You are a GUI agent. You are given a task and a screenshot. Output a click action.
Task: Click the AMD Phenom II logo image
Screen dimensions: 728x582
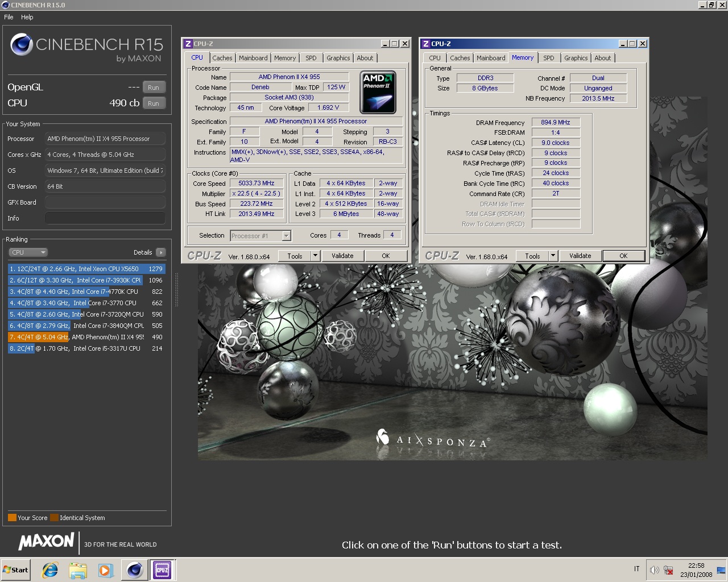coord(378,92)
